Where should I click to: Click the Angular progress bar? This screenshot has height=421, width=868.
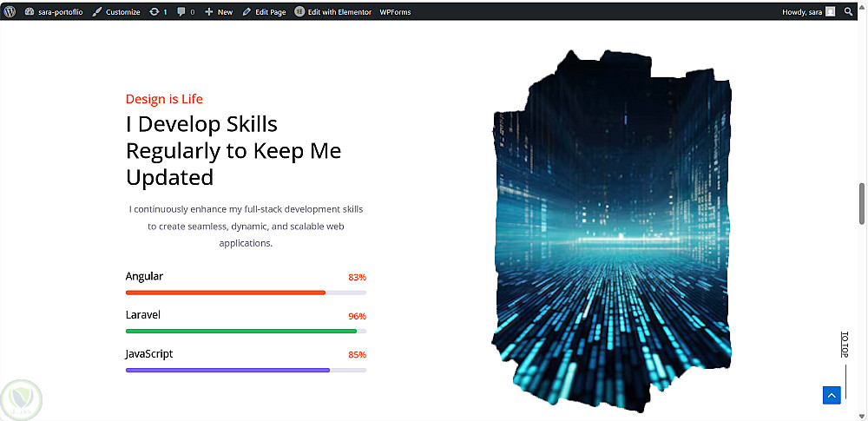click(246, 293)
